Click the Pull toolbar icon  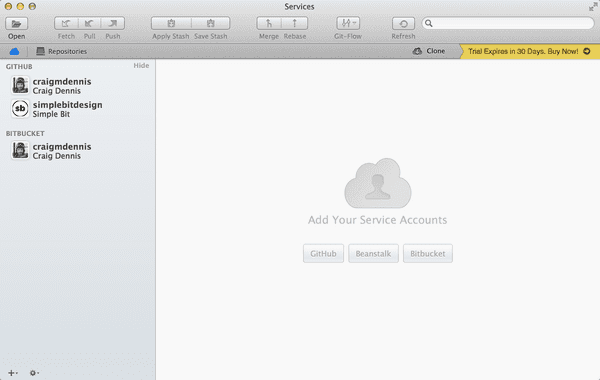90,24
